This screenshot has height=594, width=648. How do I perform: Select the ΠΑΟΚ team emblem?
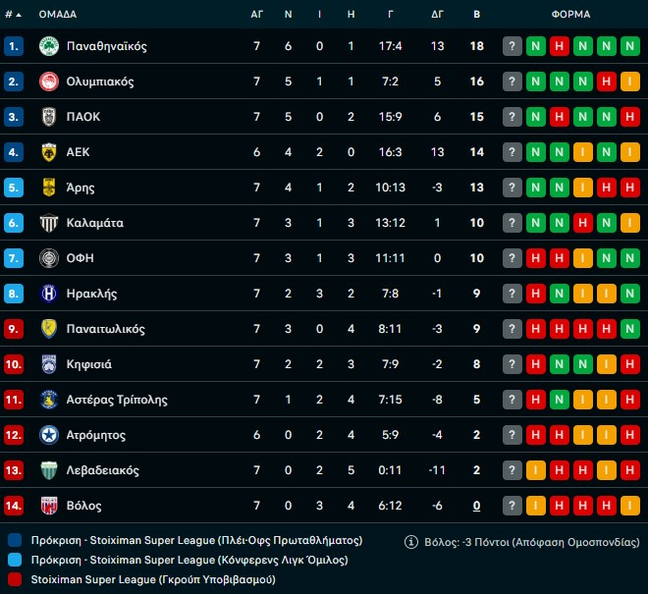click(x=49, y=117)
